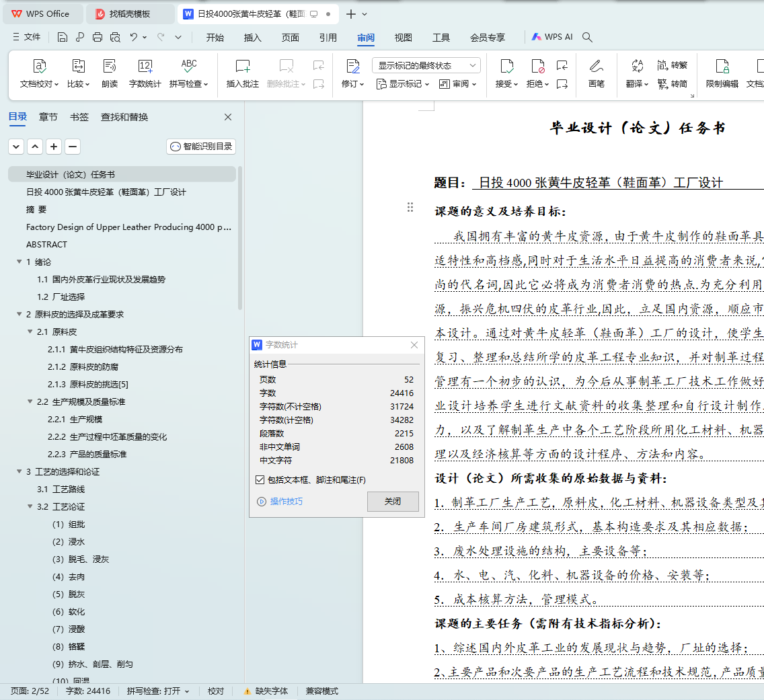Click 插入批注 to insert a comment
Image resolution: width=764 pixels, height=700 pixels.
243,67
